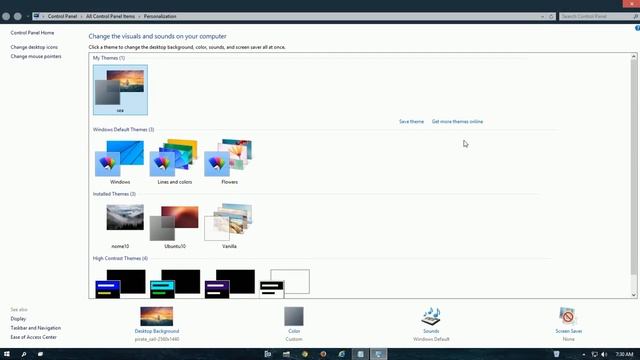Open Desktop Background settings icon
640x360 pixels.
click(x=157, y=316)
